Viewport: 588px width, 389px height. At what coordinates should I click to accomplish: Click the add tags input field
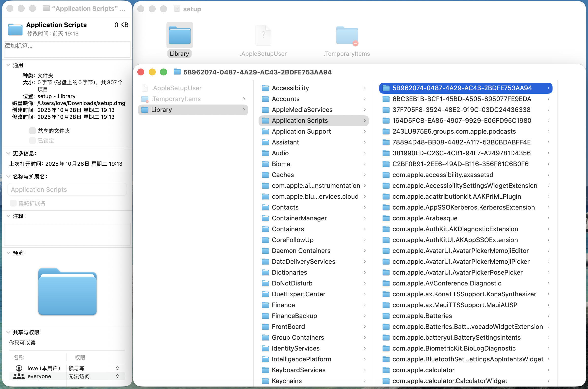[67, 49]
